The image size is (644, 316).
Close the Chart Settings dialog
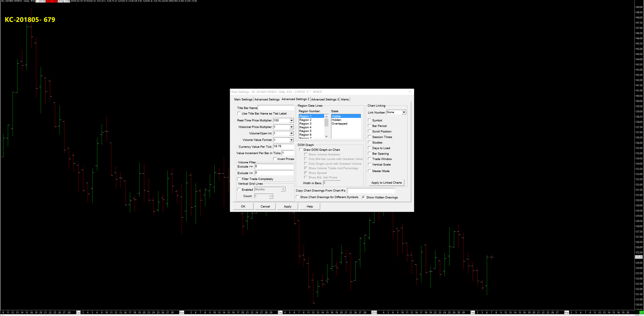[x=410, y=92]
